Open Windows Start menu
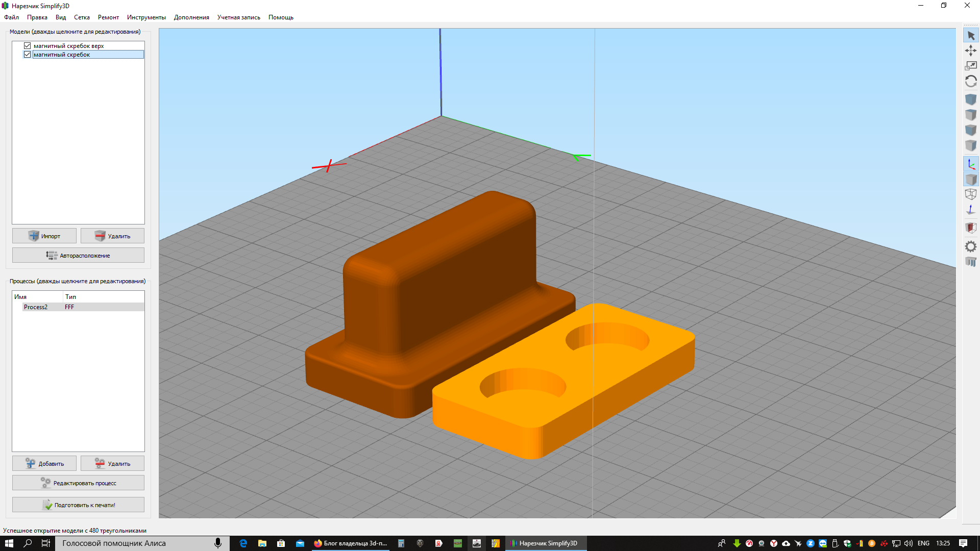Screen dimensions: 980x551 coord(9,543)
